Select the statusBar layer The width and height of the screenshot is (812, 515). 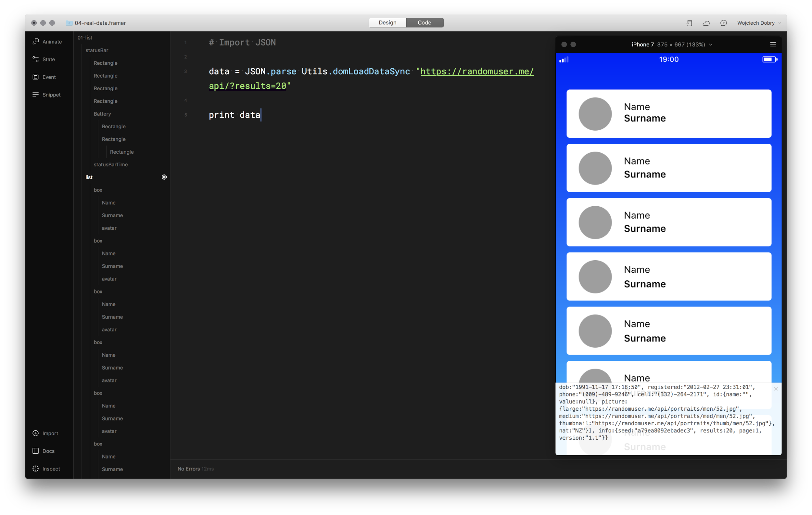click(x=97, y=50)
